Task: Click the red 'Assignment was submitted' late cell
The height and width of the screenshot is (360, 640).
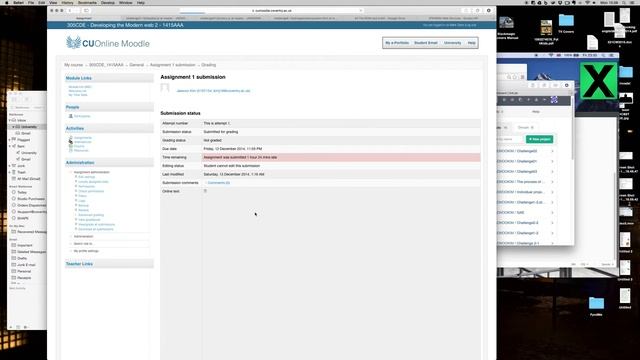Action: (x=341, y=157)
